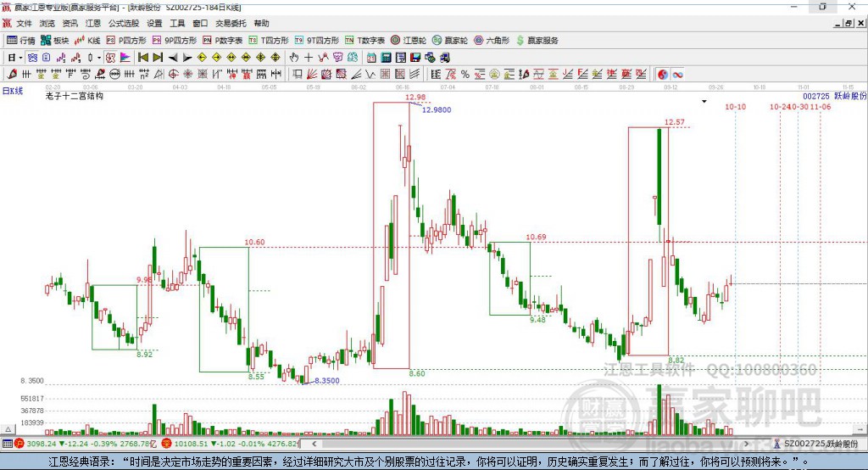Select the hand pan tool
The height and width of the screenshot is (470, 868).
pos(294,58)
